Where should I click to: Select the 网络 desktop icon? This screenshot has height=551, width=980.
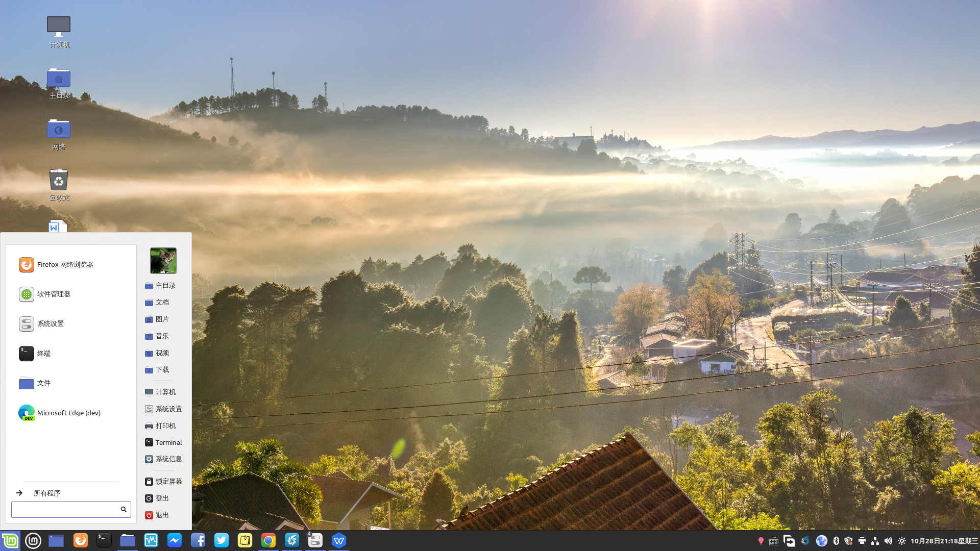click(x=59, y=134)
